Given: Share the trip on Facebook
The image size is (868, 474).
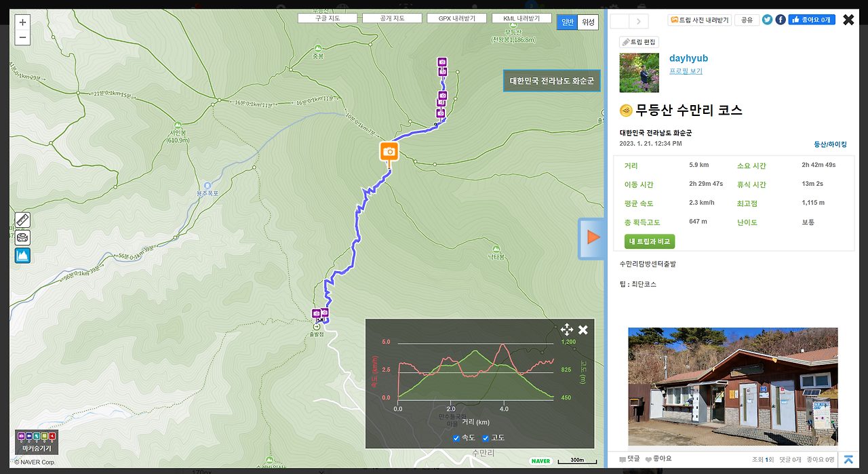Looking at the screenshot, I should tap(781, 20).
